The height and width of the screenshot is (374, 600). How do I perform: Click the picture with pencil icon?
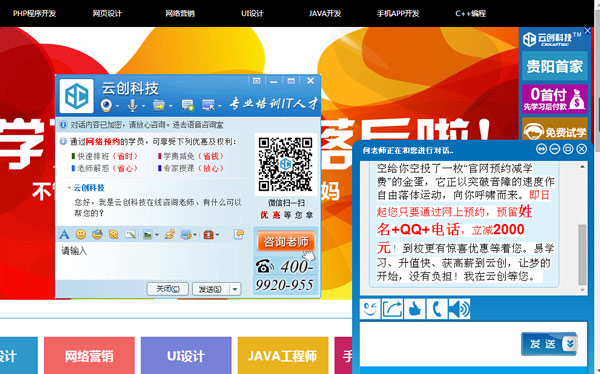[x=130, y=234]
